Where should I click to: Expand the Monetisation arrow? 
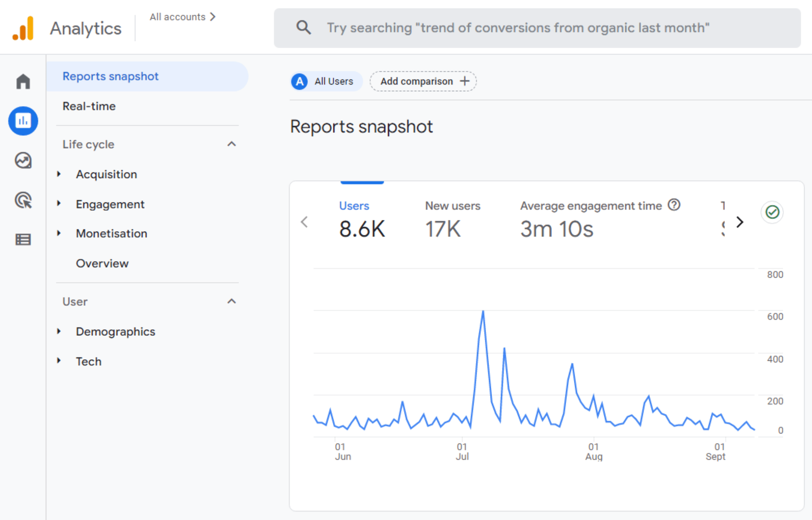(59, 233)
